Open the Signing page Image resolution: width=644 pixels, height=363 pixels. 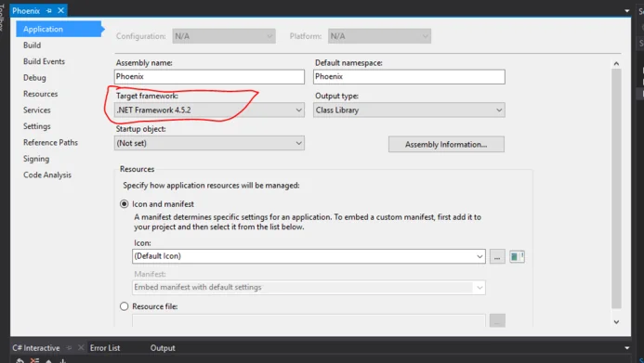pos(36,159)
